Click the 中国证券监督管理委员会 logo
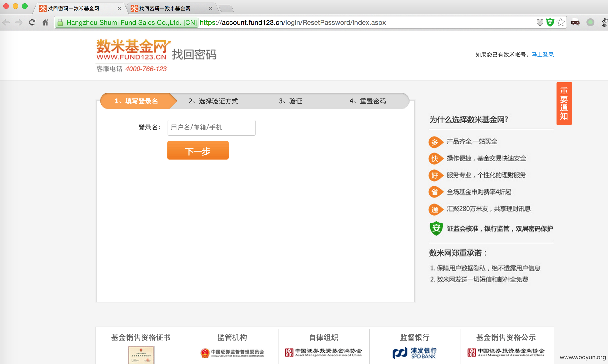The height and width of the screenshot is (364, 608). pos(232,353)
